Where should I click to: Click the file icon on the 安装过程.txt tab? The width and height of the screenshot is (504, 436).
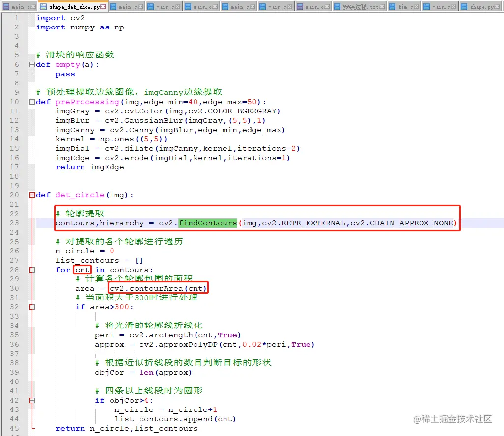pos(337,7)
